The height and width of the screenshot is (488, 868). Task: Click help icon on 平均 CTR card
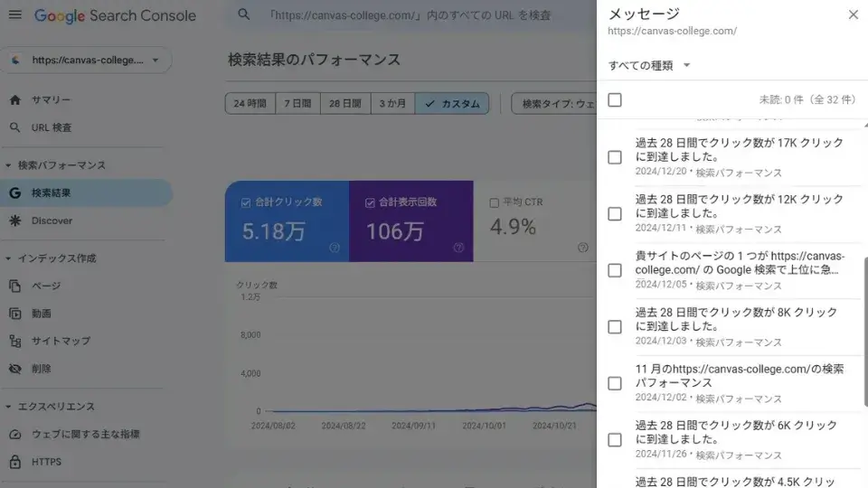coord(583,248)
